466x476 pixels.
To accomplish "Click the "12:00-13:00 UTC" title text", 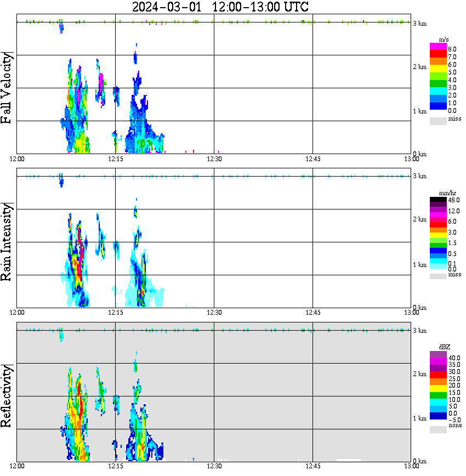I will 260,7.
